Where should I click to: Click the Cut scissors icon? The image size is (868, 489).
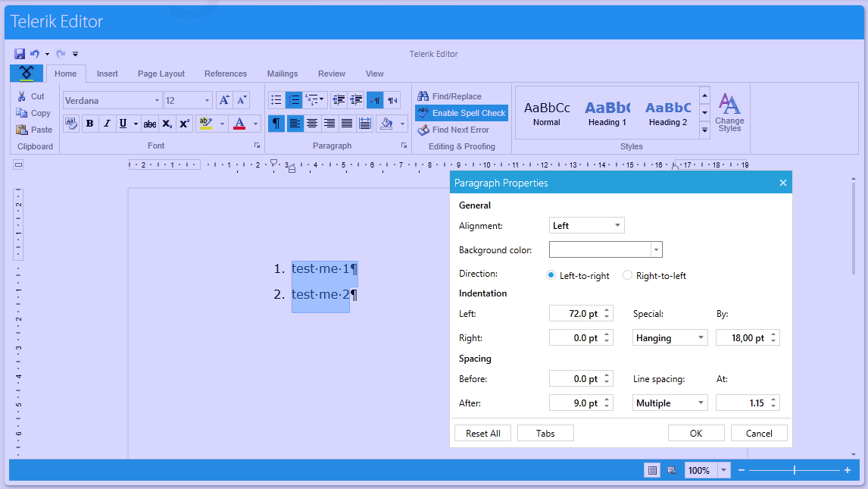pos(22,96)
